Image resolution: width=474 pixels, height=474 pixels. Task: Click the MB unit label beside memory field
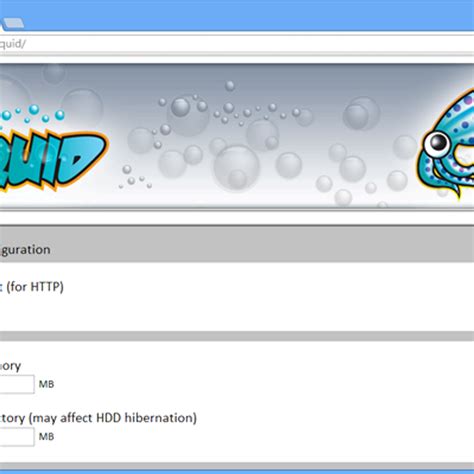[46, 384]
